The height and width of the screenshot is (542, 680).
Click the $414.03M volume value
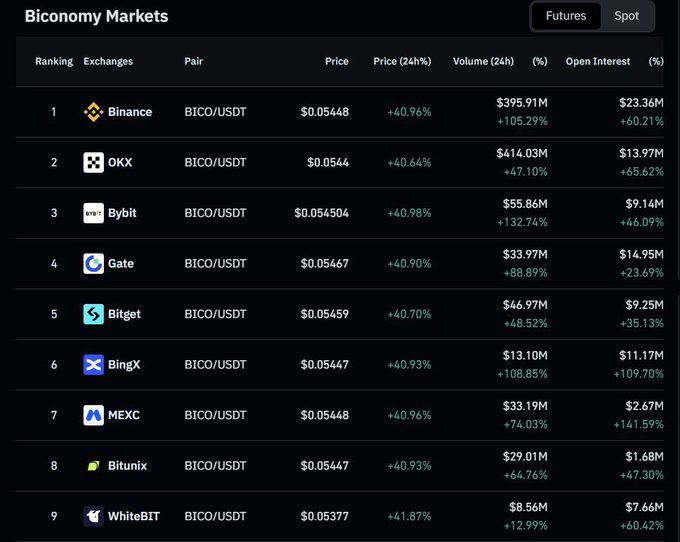(522, 153)
